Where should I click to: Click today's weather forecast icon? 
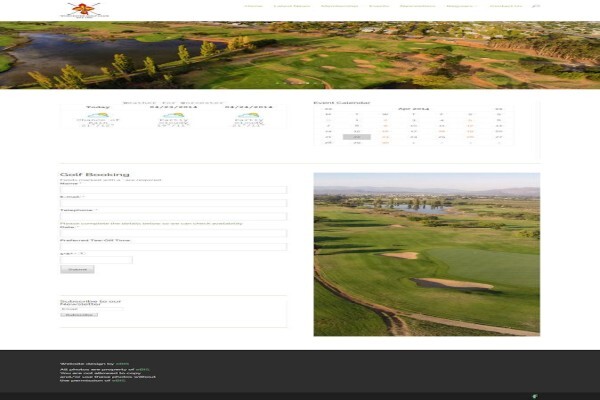[98, 116]
